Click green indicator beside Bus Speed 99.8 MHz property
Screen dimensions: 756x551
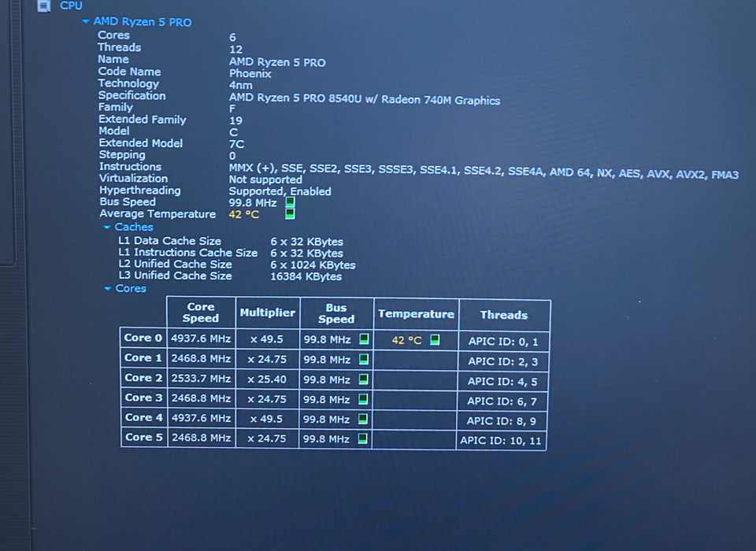pos(290,202)
